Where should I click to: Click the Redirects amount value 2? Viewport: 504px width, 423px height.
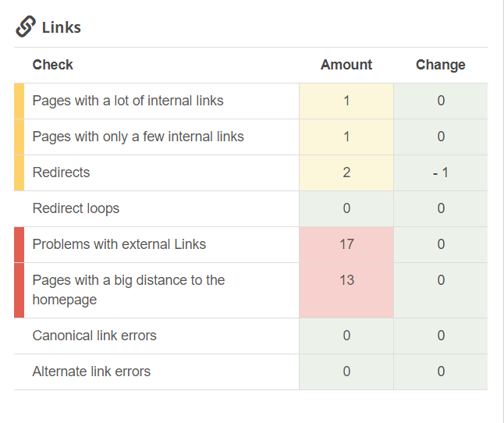[x=346, y=172]
